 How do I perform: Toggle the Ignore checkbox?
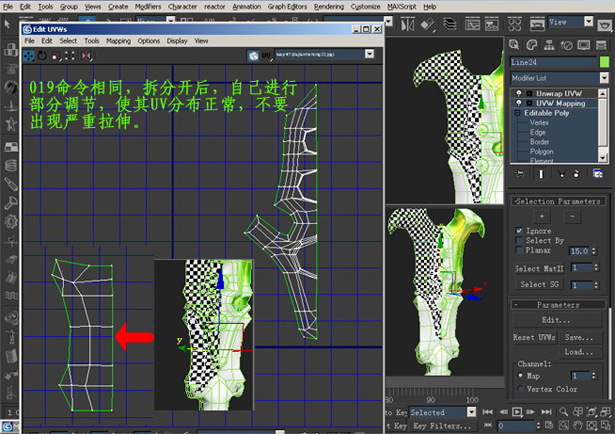518,231
